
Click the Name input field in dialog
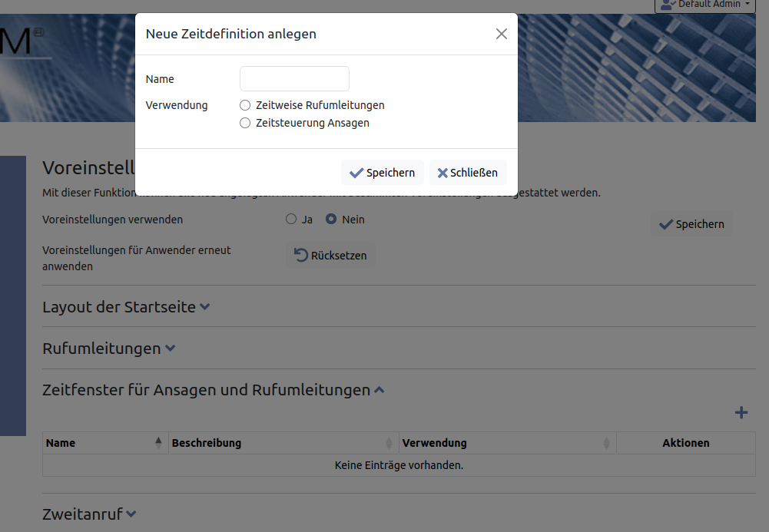coord(294,79)
